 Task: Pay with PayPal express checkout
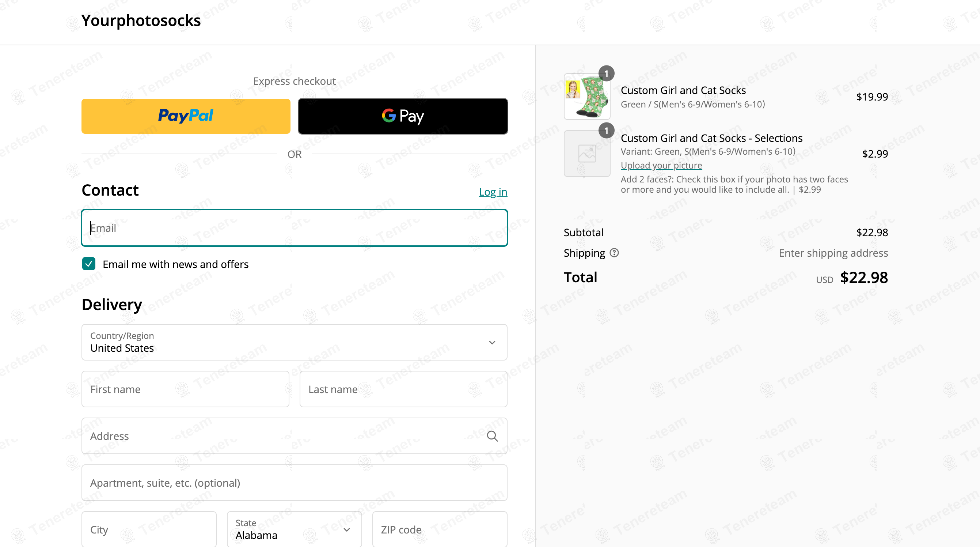point(186,116)
